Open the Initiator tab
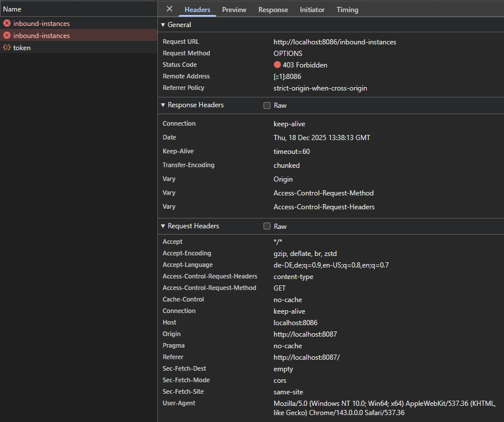 pos(312,10)
